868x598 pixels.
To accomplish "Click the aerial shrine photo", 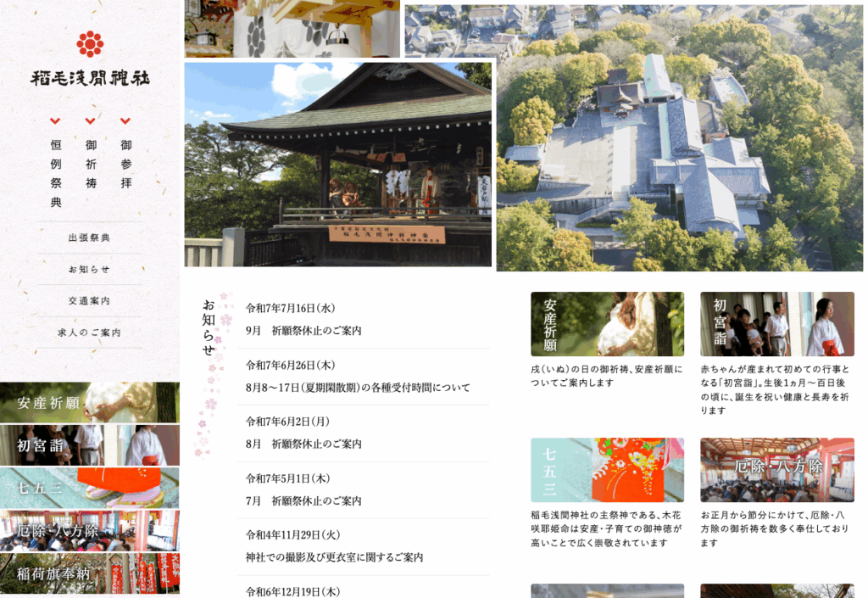I will (681, 138).
